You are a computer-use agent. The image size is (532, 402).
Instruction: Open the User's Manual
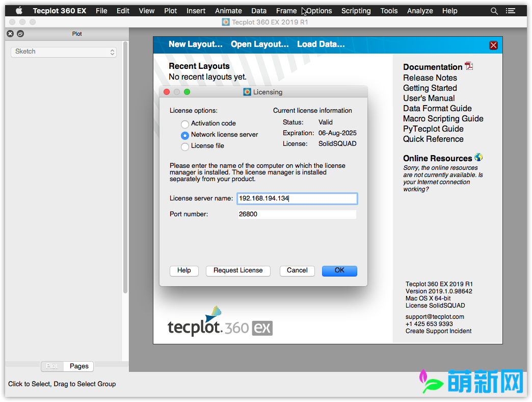[429, 98]
